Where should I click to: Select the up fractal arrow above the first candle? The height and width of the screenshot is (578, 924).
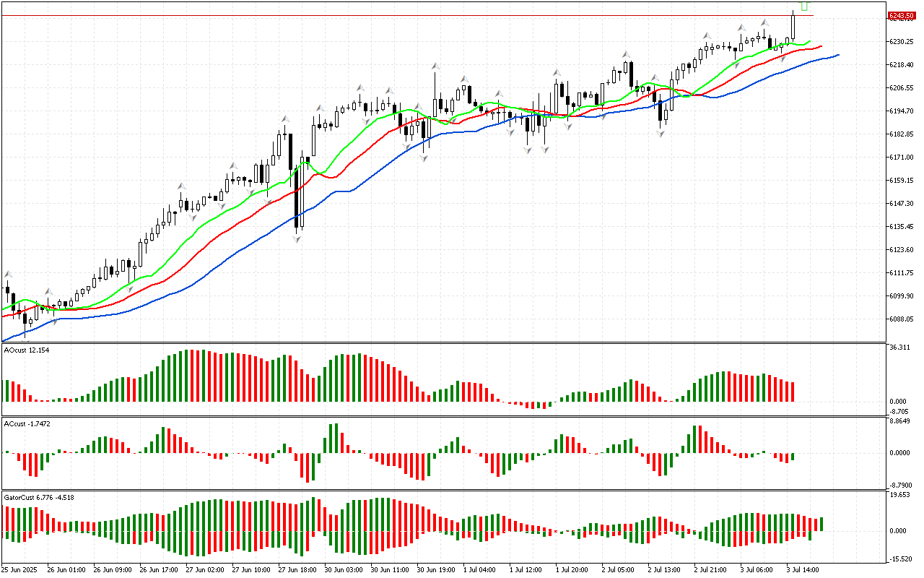coord(9,275)
